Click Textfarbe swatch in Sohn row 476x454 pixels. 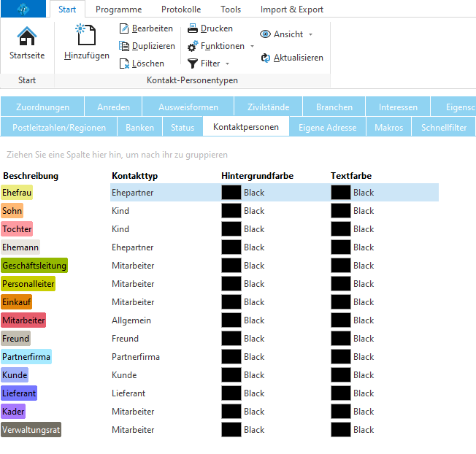[x=340, y=211]
